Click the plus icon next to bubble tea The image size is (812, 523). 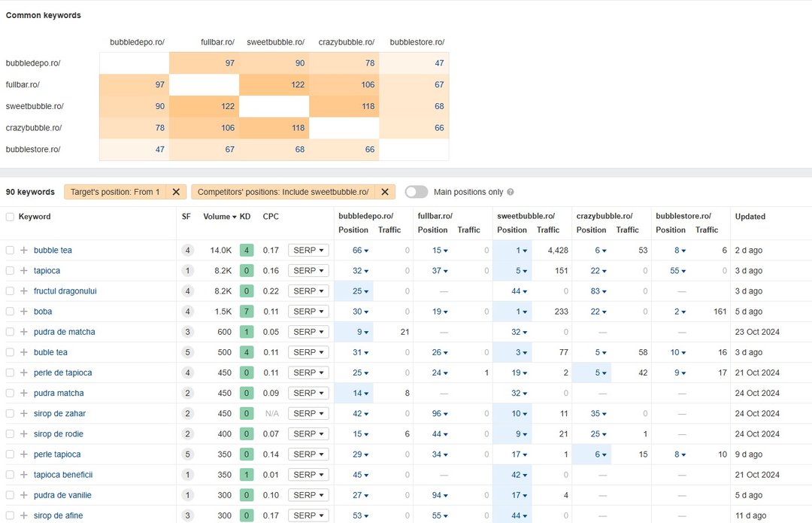tap(24, 251)
